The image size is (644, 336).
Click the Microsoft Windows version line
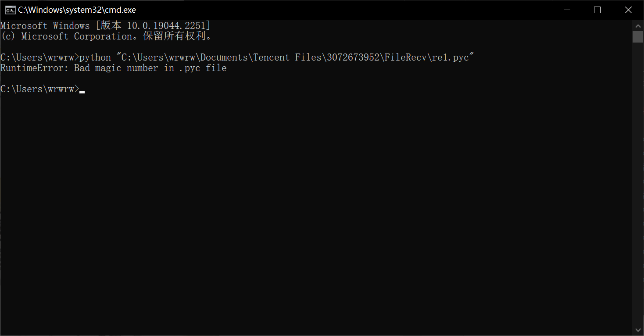[105, 26]
